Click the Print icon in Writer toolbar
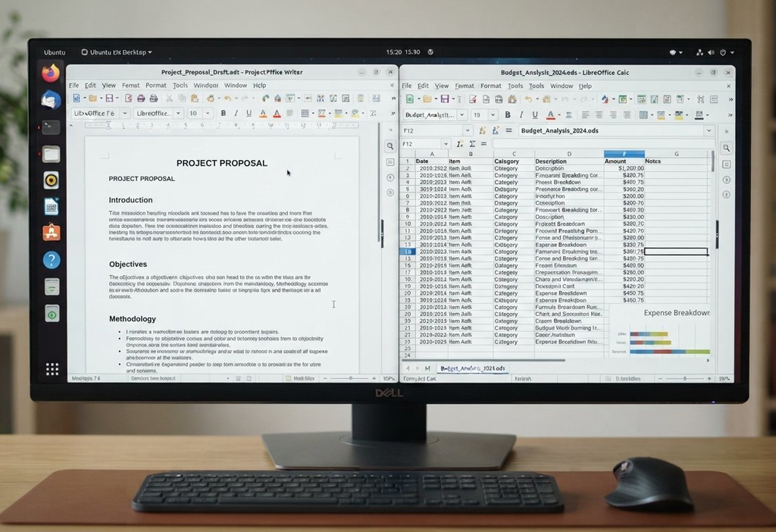This screenshot has height=532, width=776. coord(141,99)
